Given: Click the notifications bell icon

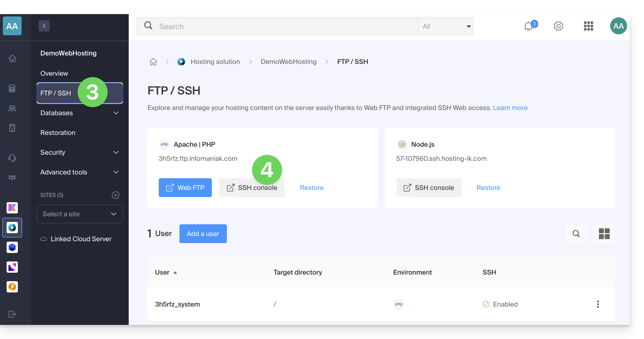Looking at the screenshot, I should pyautogui.click(x=529, y=26).
